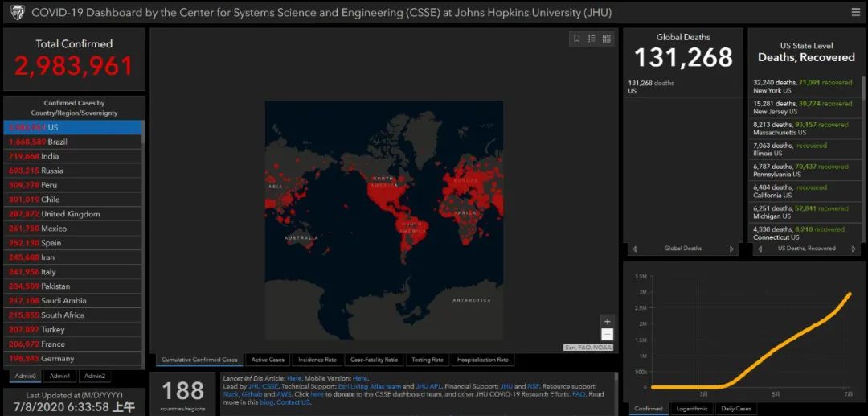Zoom out on the map with minus
This screenshot has height=416, width=868.
click(608, 334)
